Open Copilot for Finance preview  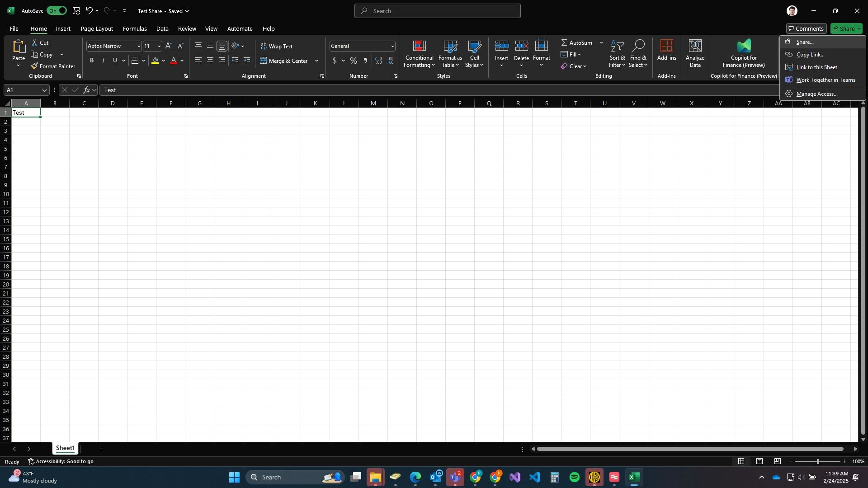(744, 54)
